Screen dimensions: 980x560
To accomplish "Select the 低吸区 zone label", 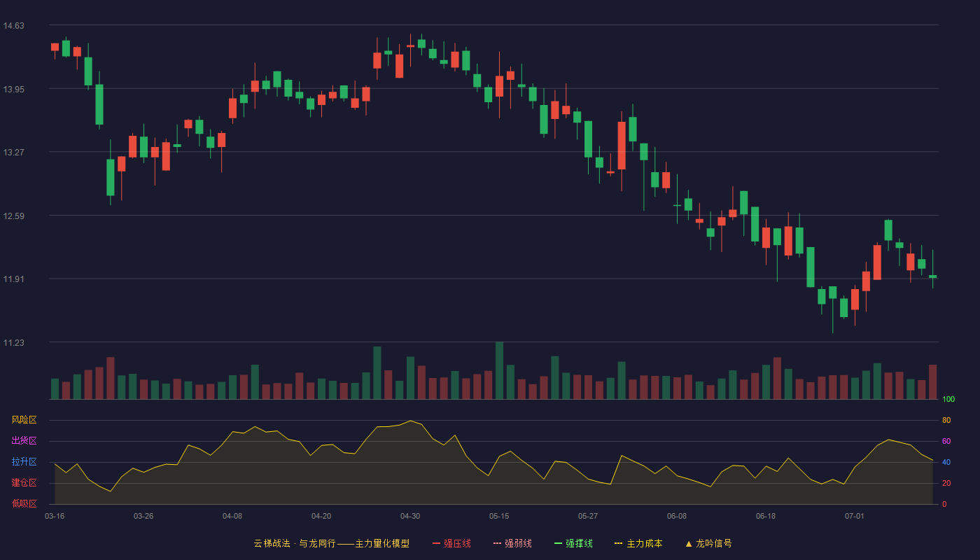I will tap(24, 503).
